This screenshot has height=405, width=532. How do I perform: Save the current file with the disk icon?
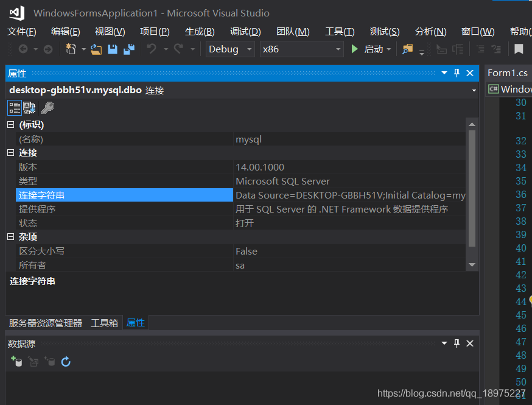point(112,49)
